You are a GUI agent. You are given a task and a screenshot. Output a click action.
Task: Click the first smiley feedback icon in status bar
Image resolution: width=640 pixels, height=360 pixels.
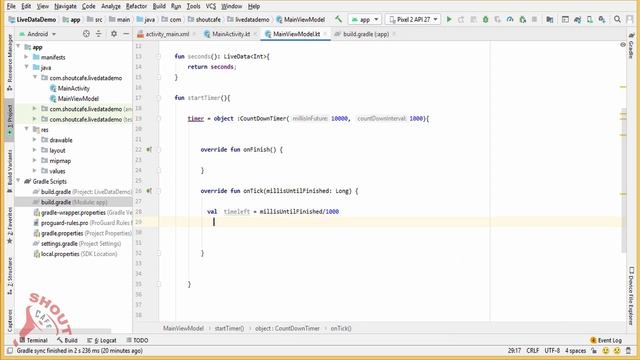pyautogui.click(x=606, y=351)
